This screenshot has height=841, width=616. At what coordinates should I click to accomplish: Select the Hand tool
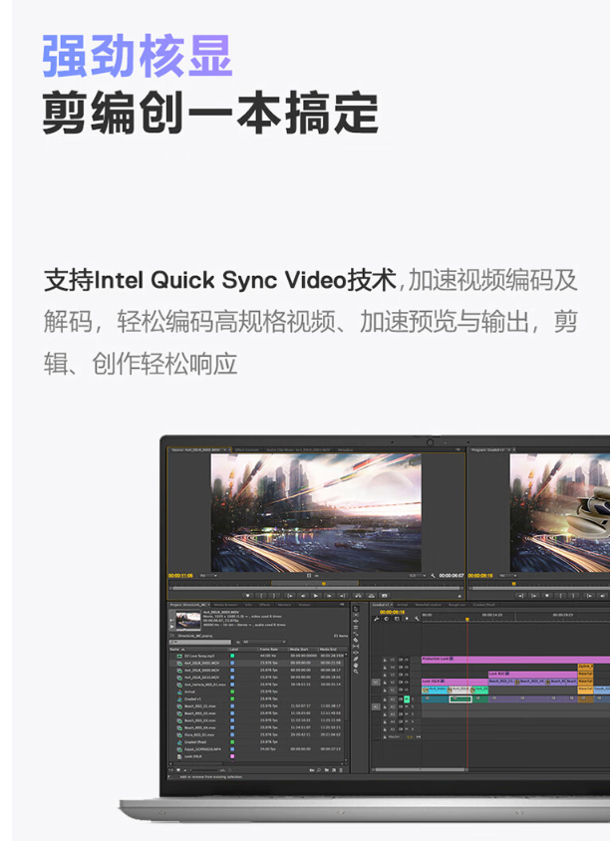click(x=356, y=665)
